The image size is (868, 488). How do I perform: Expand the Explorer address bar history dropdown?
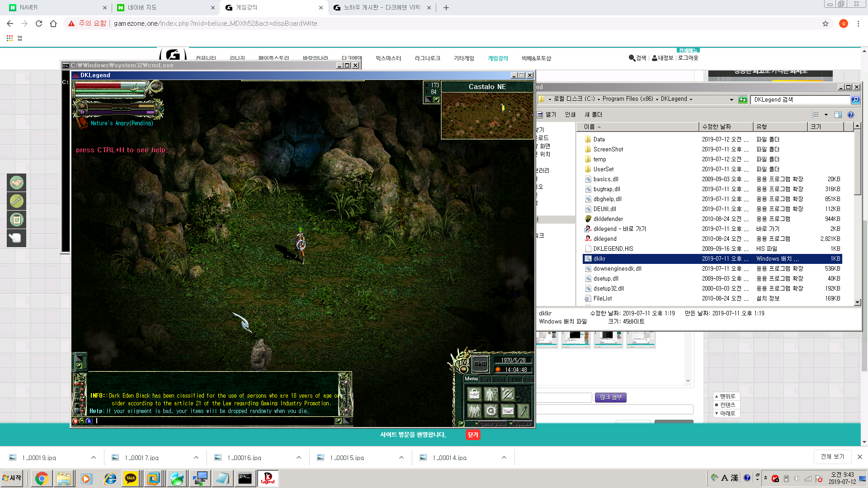(x=731, y=99)
